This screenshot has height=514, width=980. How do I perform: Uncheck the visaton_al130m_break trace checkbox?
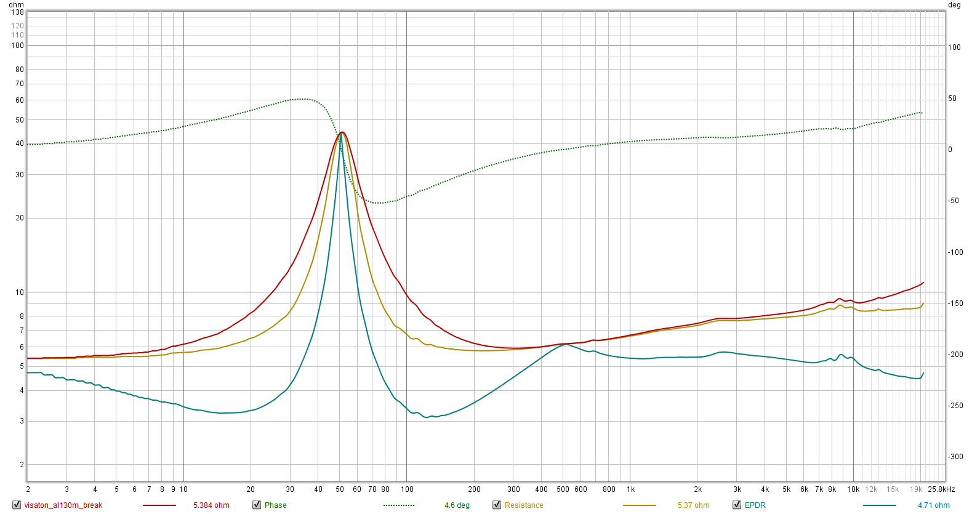point(17,505)
